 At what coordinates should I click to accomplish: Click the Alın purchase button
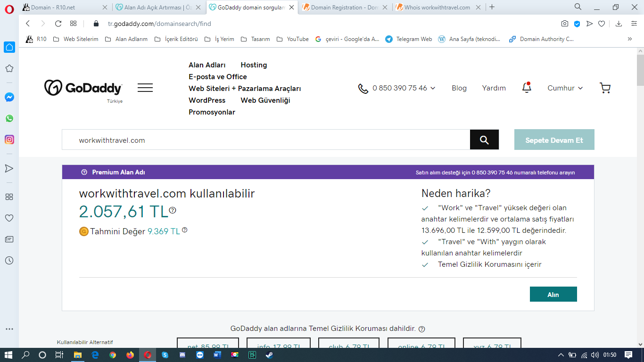click(553, 294)
